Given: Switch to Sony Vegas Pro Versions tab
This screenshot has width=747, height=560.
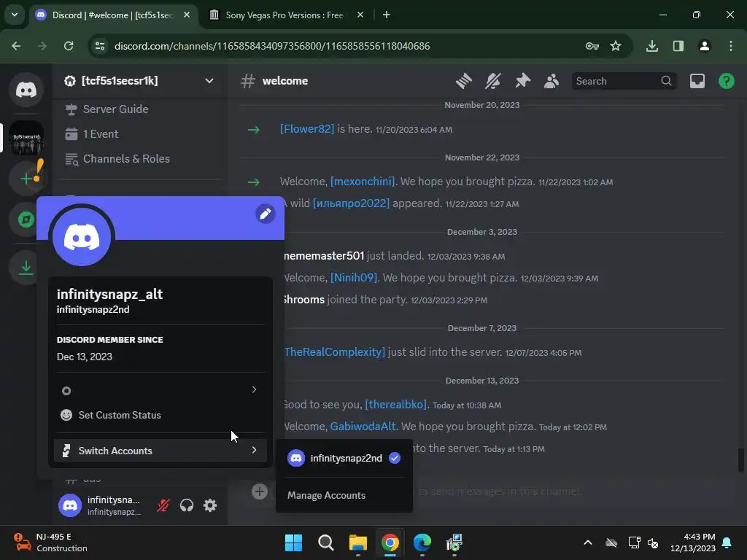Looking at the screenshot, I should click(x=284, y=15).
